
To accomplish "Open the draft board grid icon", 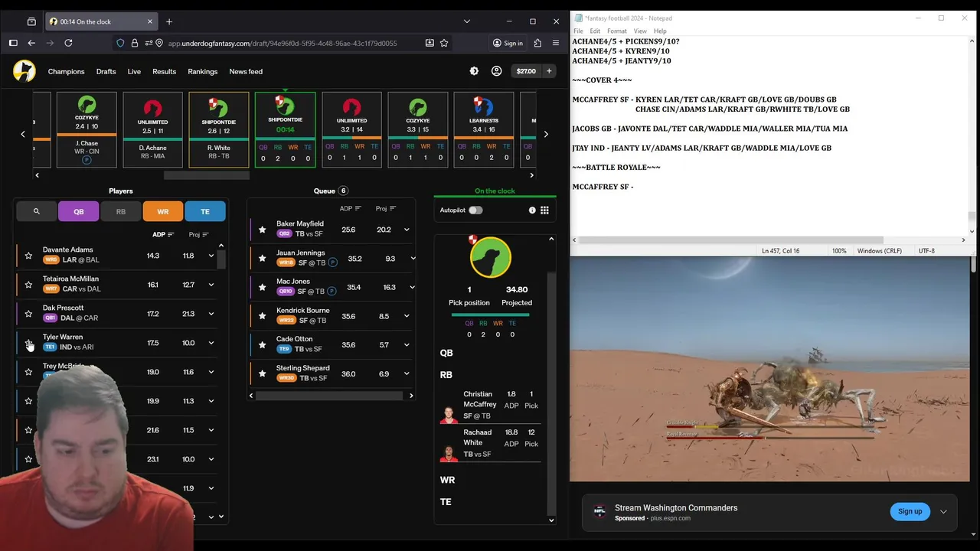I will (544, 210).
